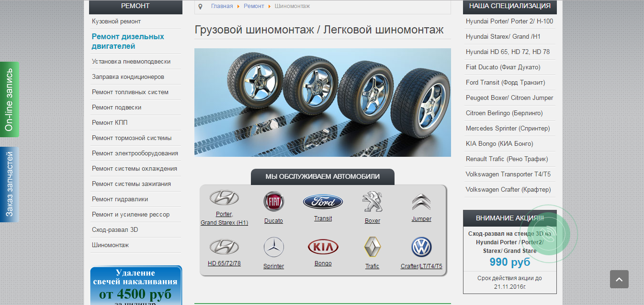The height and width of the screenshot is (305, 644).
Task: Open Volkswagen Transporter T4/T5 specialization
Action: pyautogui.click(x=509, y=174)
